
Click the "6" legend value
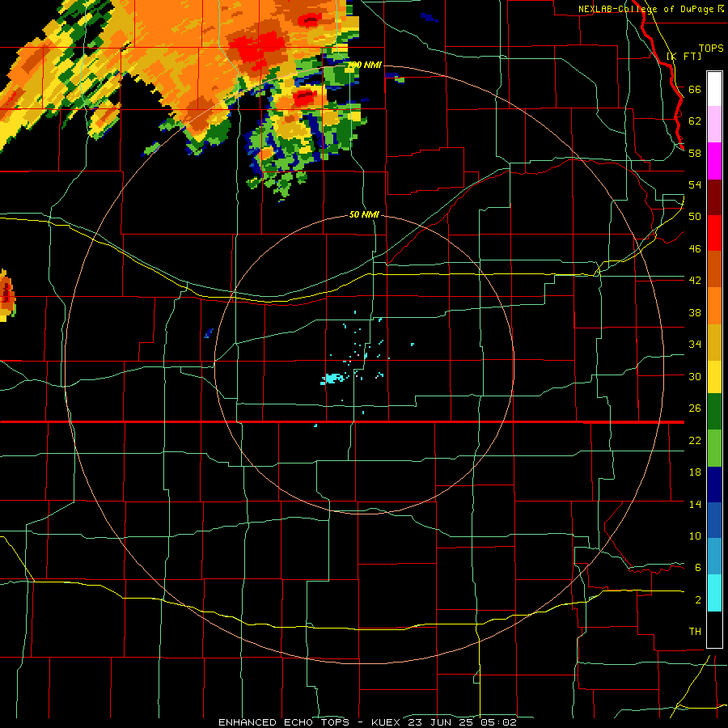pos(698,568)
